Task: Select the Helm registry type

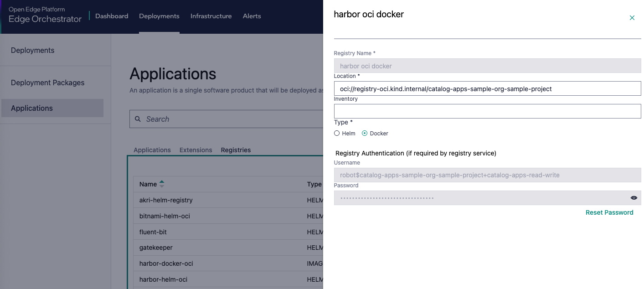Action: pyautogui.click(x=336, y=133)
